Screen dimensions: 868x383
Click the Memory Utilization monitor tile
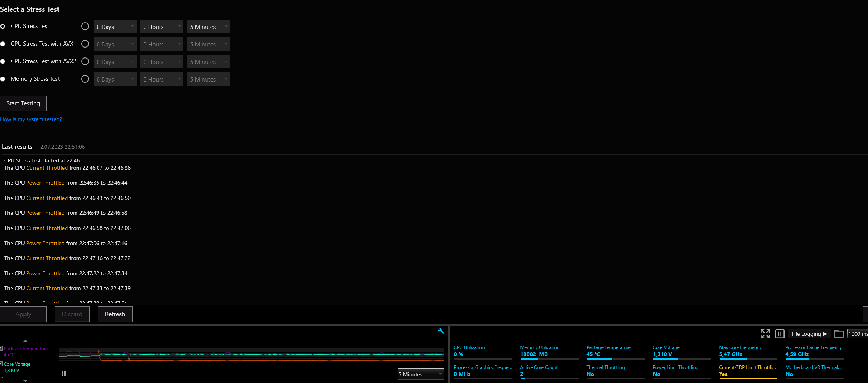point(549,352)
